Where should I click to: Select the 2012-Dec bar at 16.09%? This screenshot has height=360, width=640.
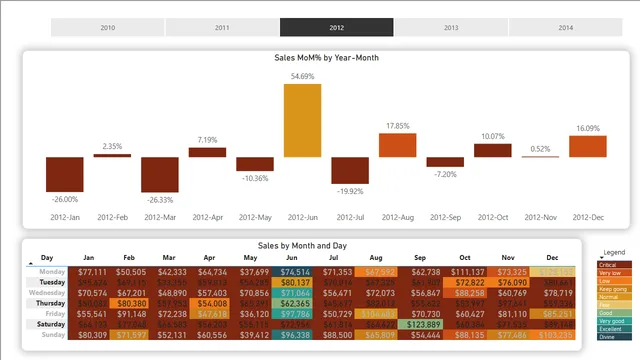point(588,147)
